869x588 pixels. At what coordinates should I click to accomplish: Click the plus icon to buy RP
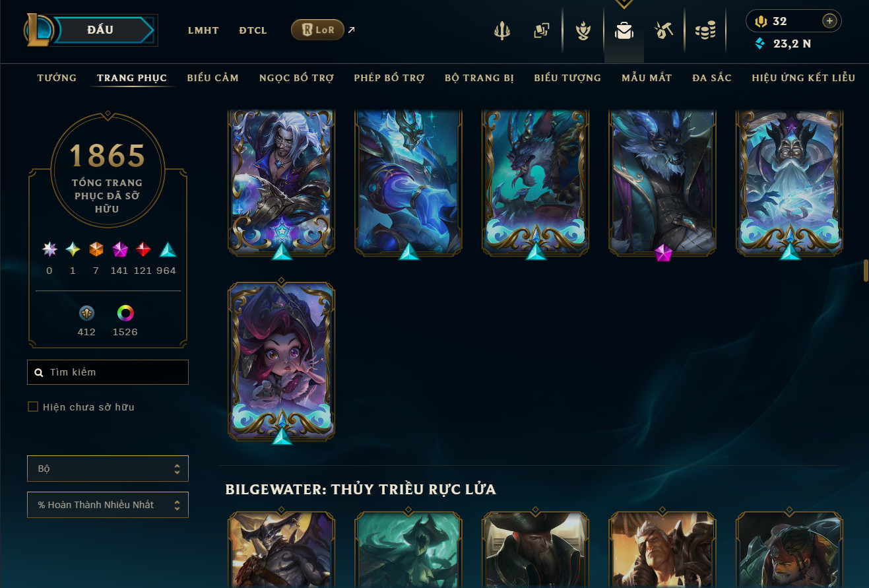(829, 21)
